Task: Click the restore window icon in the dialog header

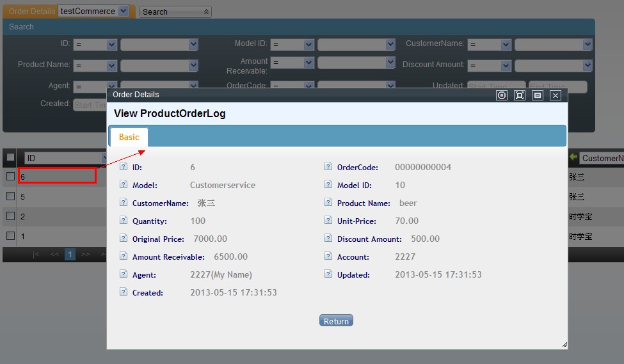Action: pos(538,95)
